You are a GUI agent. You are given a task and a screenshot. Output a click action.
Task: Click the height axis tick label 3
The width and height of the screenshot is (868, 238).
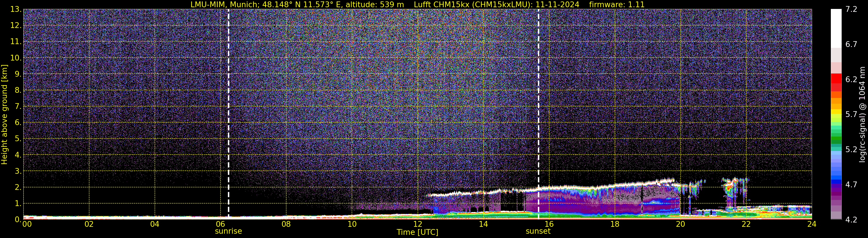[18, 171]
